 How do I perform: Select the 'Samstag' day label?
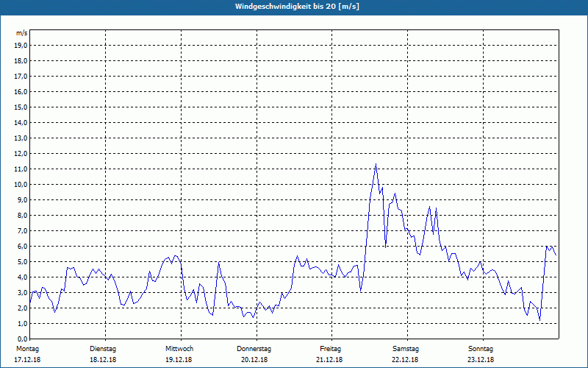point(406,349)
